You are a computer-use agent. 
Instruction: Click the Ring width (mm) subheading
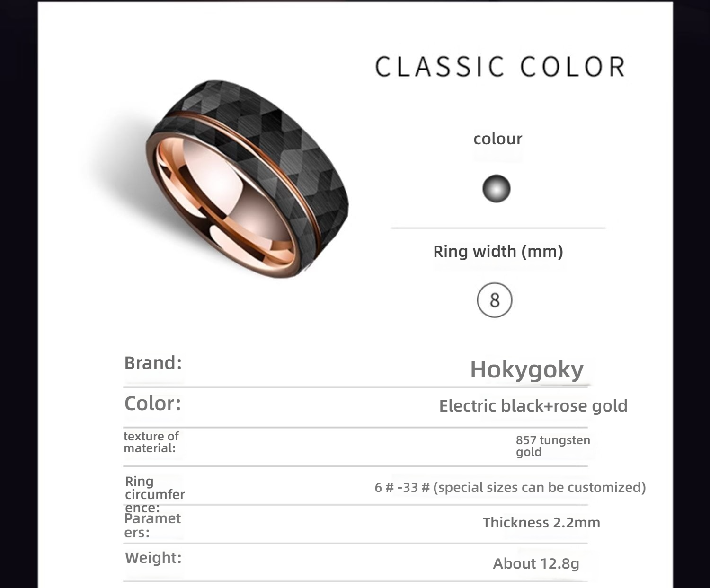[498, 251]
